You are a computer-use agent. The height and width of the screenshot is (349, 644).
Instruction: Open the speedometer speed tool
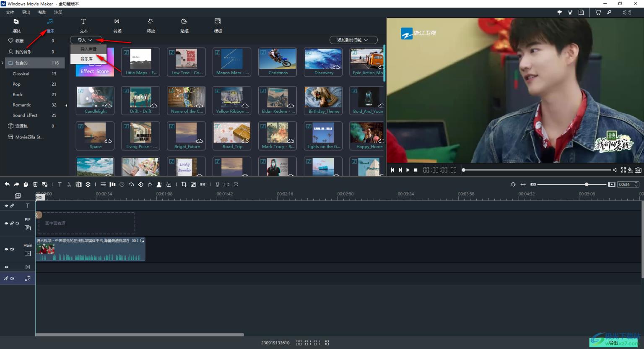pos(131,185)
